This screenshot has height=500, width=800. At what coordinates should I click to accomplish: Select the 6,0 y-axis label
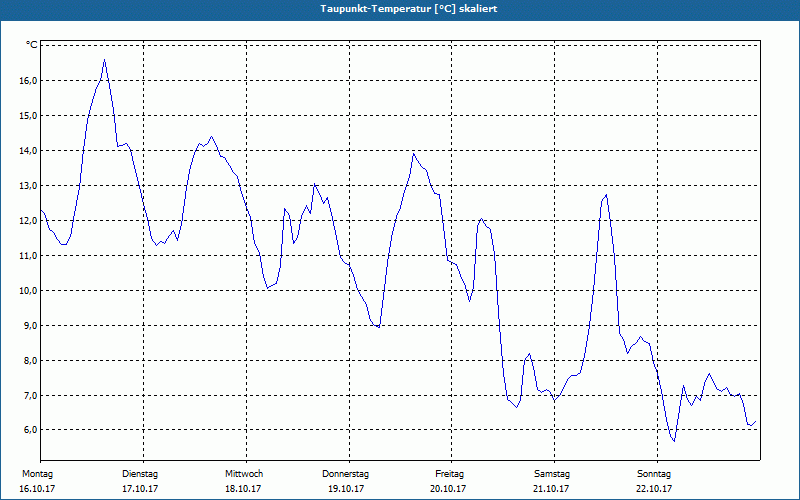pos(30,430)
